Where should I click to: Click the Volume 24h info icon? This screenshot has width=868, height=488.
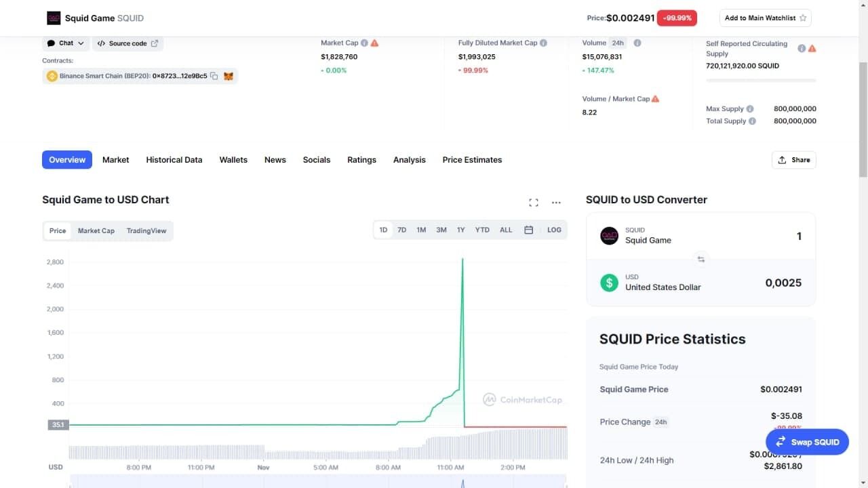[637, 43]
